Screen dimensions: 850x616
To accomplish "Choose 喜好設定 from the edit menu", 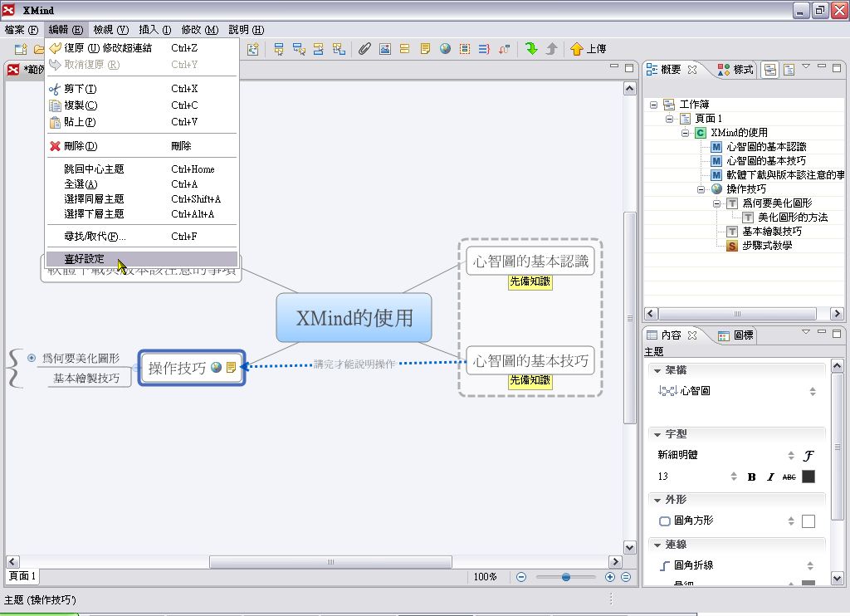I will [x=142, y=259].
